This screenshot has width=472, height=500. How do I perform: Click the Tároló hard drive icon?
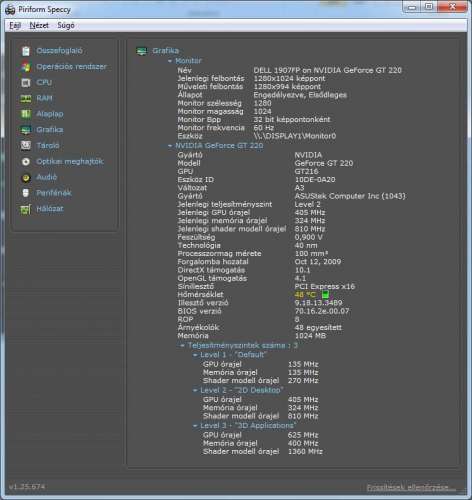tap(26, 146)
